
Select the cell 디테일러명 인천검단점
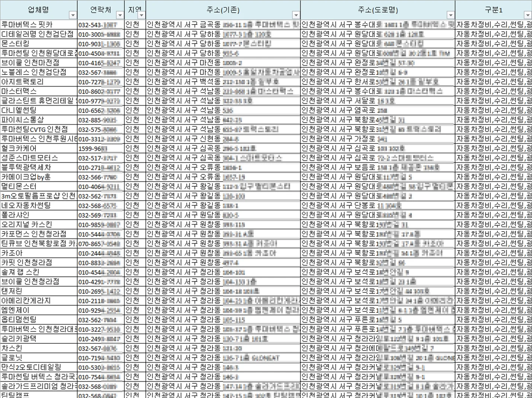[x=39, y=34]
